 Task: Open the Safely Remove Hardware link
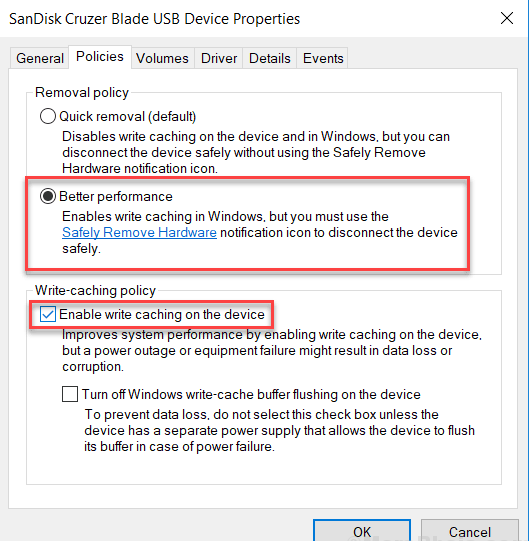coord(139,233)
